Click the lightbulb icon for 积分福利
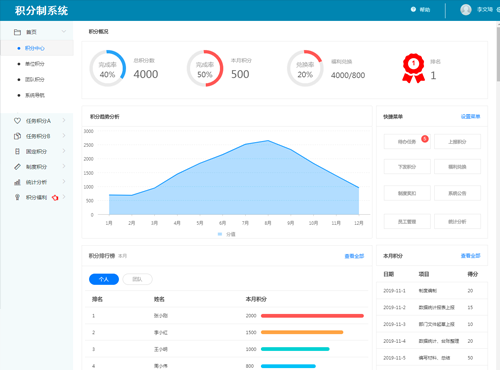The height and width of the screenshot is (370, 500). point(17,197)
